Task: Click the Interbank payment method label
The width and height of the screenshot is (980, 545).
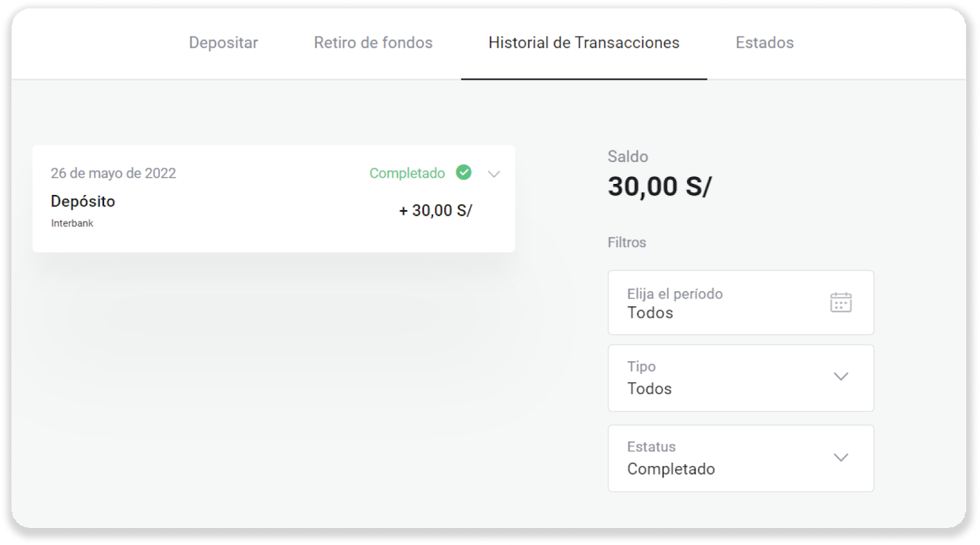Action: (72, 223)
